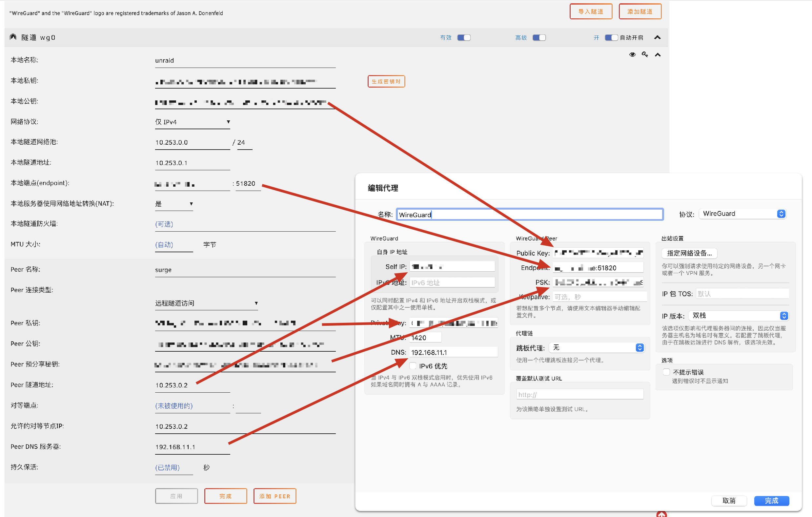Image resolution: width=812 pixels, height=517 pixels.
Task: Open the NAT 是 dropdown
Action: pyautogui.click(x=174, y=204)
